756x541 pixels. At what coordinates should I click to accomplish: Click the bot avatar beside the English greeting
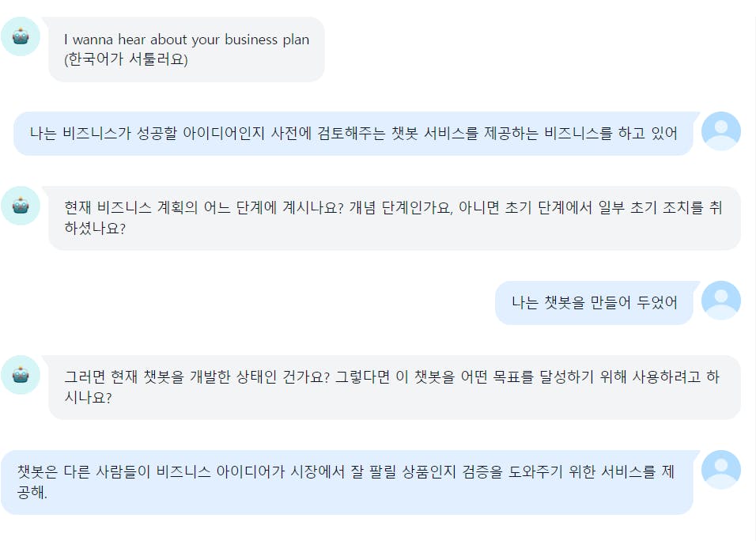21,36
